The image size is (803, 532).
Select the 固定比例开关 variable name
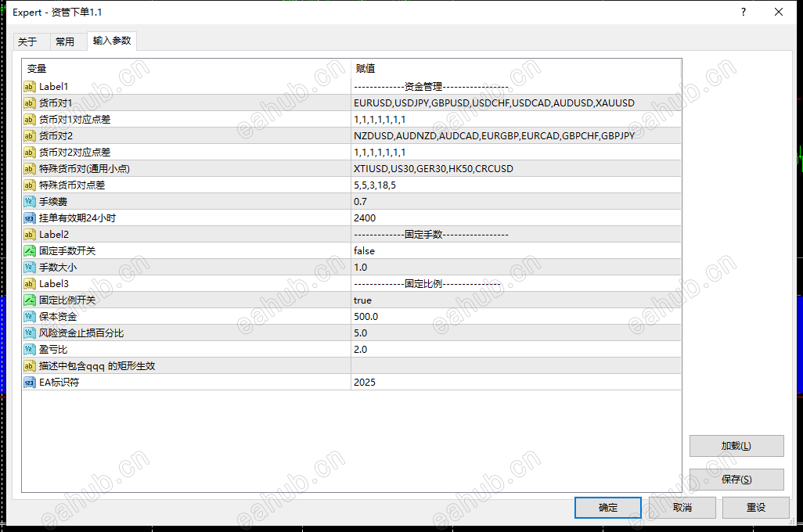pos(67,300)
